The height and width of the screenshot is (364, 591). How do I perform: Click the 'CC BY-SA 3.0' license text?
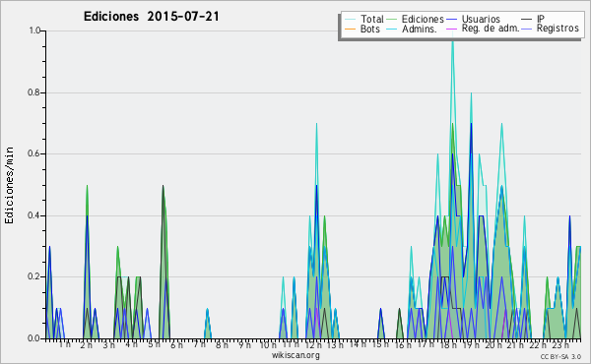560,357
